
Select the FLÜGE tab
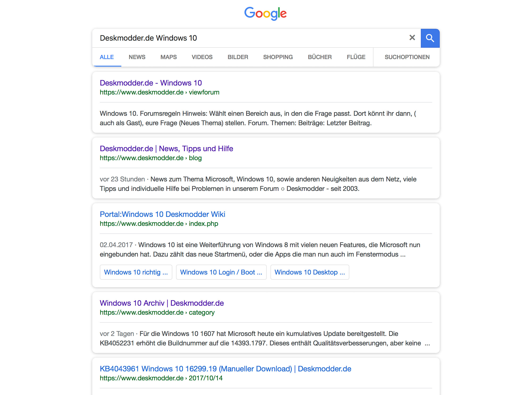356,57
